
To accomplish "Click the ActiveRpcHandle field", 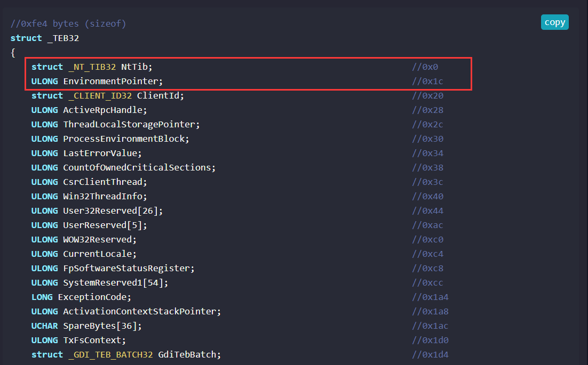I will [x=105, y=110].
